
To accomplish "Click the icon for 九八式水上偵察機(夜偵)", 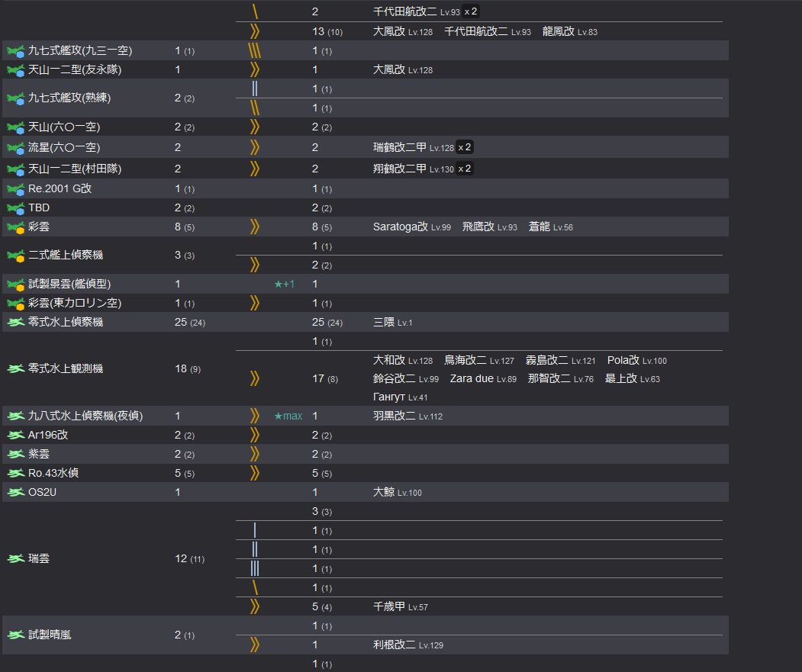I will pyautogui.click(x=16, y=416).
